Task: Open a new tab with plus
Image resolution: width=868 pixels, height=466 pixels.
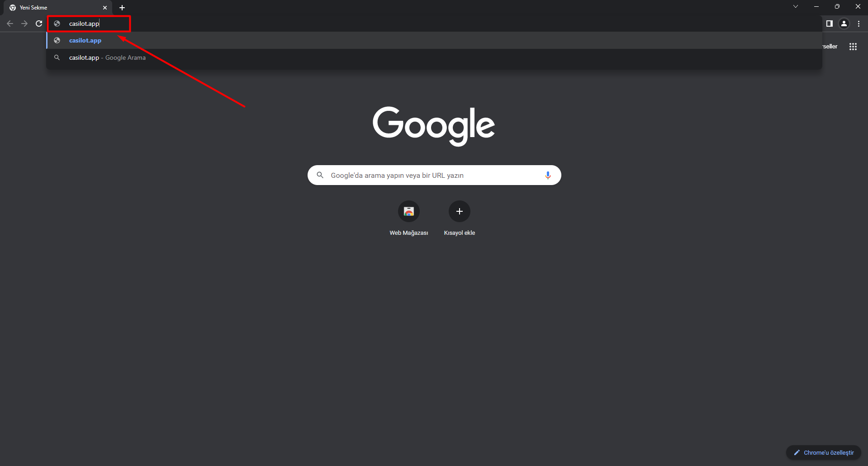Action: tap(122, 8)
